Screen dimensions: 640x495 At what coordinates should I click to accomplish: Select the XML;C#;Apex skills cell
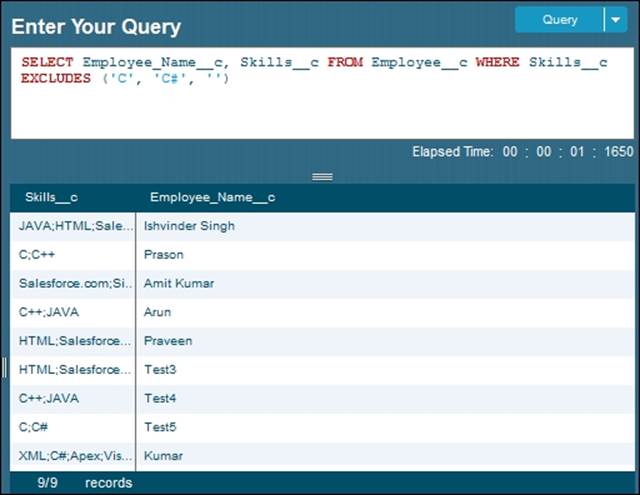coord(74,456)
